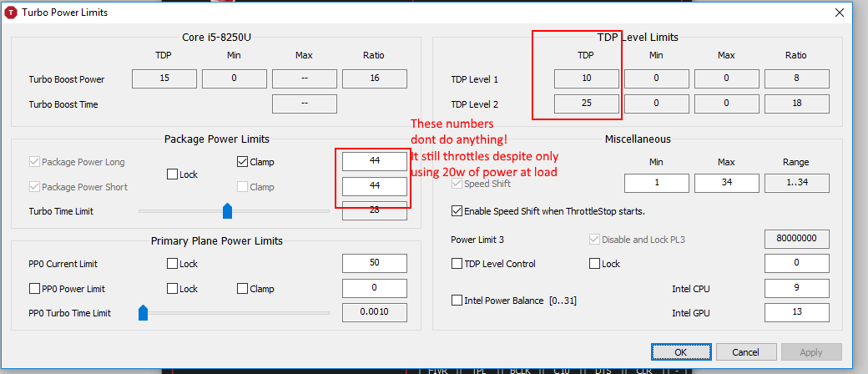Viewport: 868px width, 374px height.
Task: Click the Power Limit 3 value 80000000
Action: click(797, 240)
